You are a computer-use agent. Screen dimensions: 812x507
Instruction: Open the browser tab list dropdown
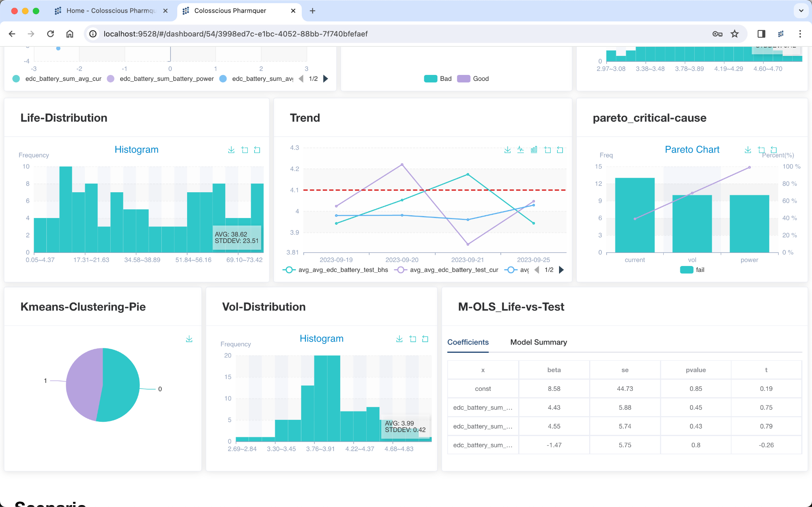(802, 11)
